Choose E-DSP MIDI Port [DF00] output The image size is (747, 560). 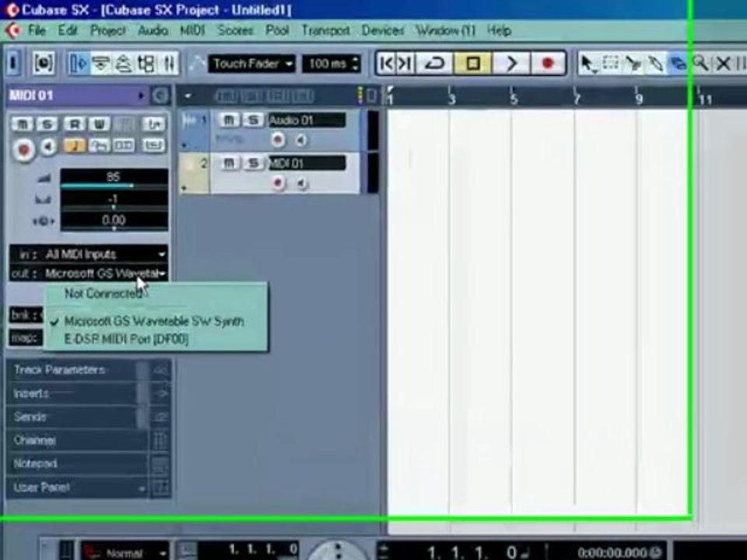126,339
